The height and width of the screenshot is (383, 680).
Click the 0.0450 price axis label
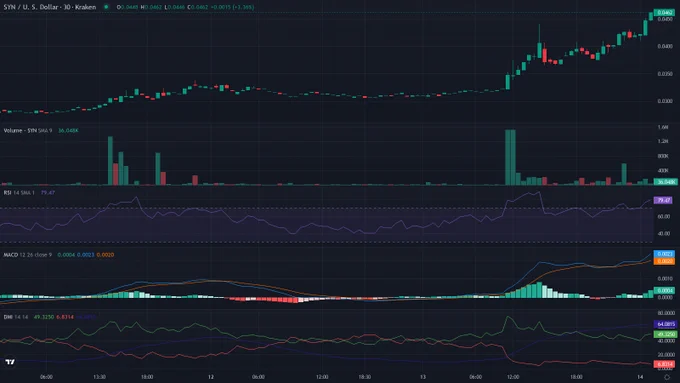(x=665, y=19)
